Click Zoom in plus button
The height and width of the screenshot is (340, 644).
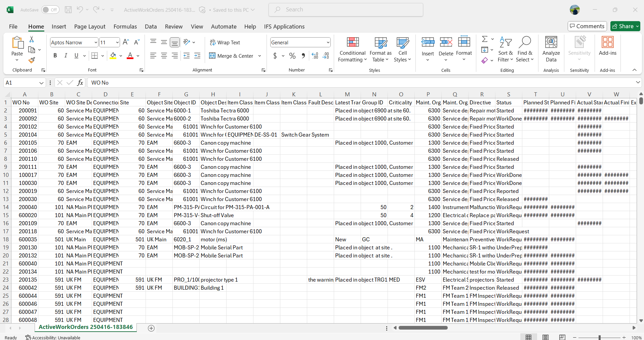tap(624, 337)
